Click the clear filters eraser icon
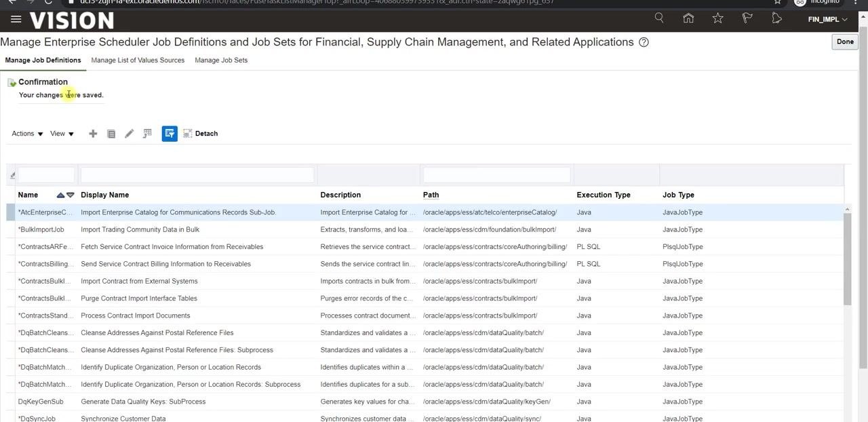868x422 pixels. pyautogui.click(x=12, y=176)
